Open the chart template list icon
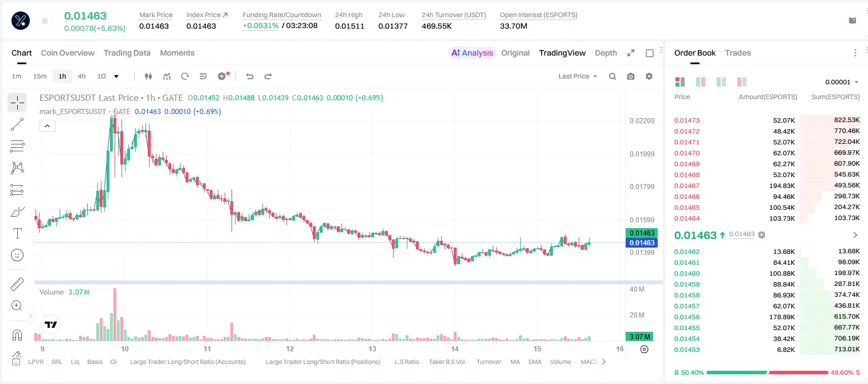This screenshot has width=868, height=384. click(x=203, y=76)
